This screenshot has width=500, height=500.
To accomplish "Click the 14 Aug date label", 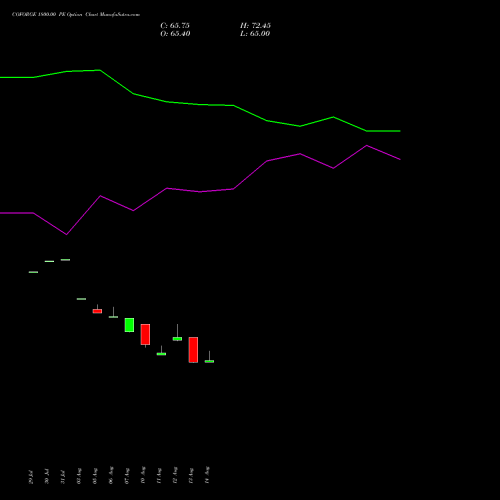I will point(207,475).
